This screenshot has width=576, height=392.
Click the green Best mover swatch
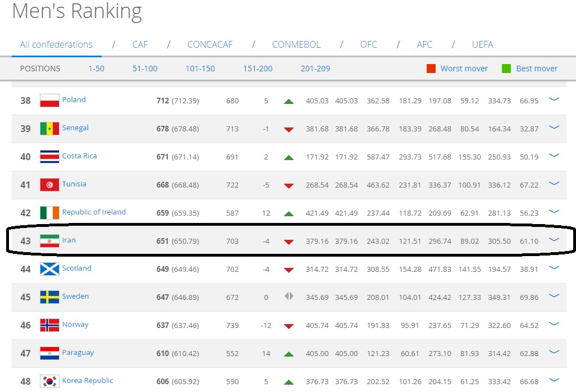(x=506, y=69)
